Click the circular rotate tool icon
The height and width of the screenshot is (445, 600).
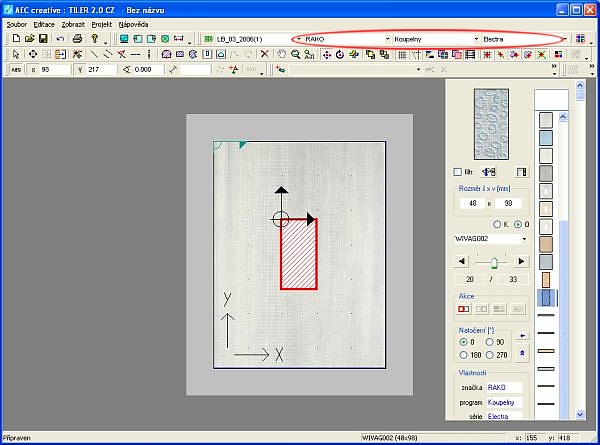click(x=340, y=55)
